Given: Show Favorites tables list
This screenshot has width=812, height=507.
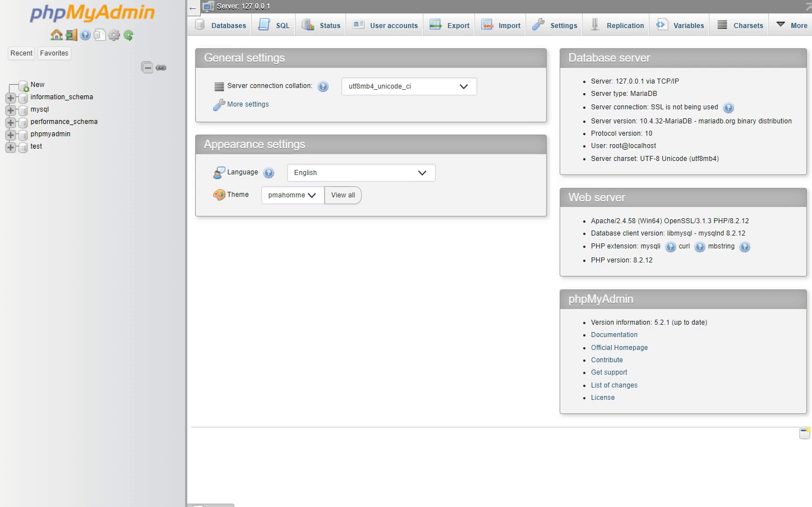Looking at the screenshot, I should 54,53.
